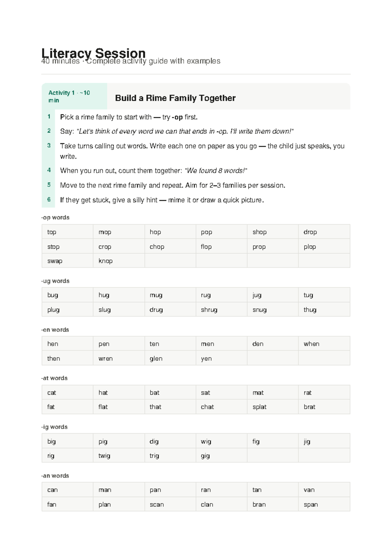Image resolution: width=392 pixels, height=554 pixels.
Task: Select 'scan' in the -an words table
Action: point(157,504)
